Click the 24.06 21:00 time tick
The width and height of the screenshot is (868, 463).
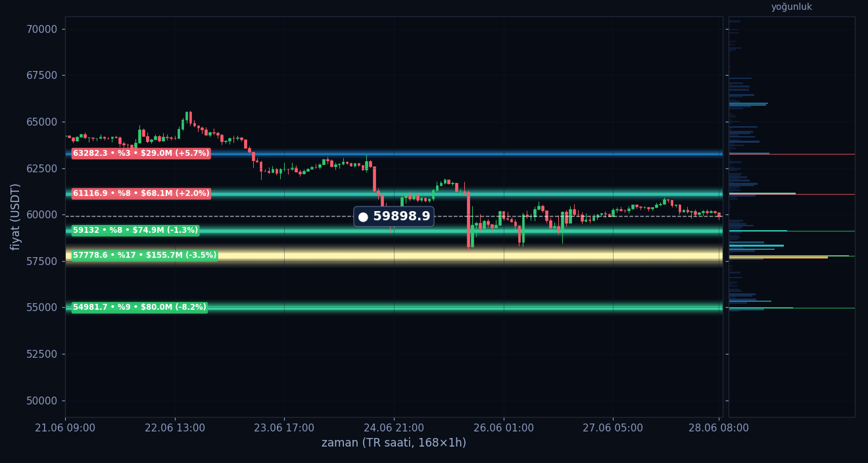pos(394,428)
